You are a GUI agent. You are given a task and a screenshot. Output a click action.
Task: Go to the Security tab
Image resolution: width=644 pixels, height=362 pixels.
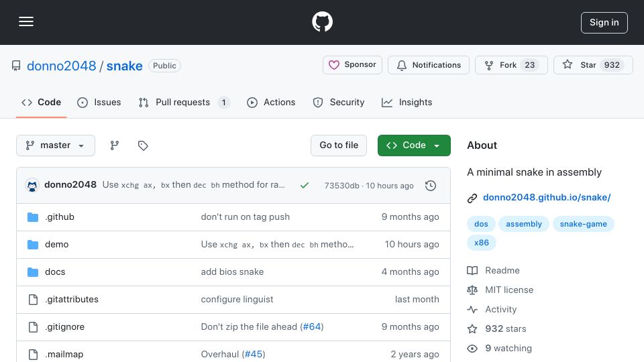tap(338, 102)
